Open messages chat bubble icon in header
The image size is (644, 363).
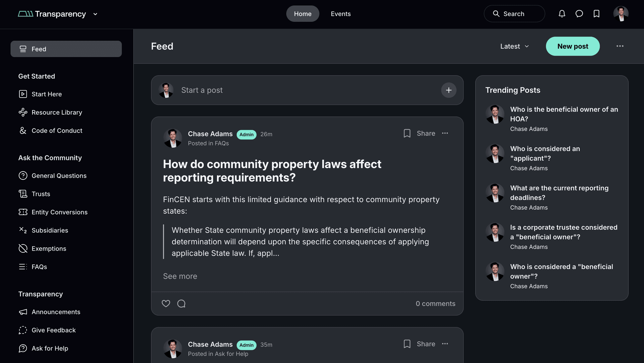[x=579, y=14]
